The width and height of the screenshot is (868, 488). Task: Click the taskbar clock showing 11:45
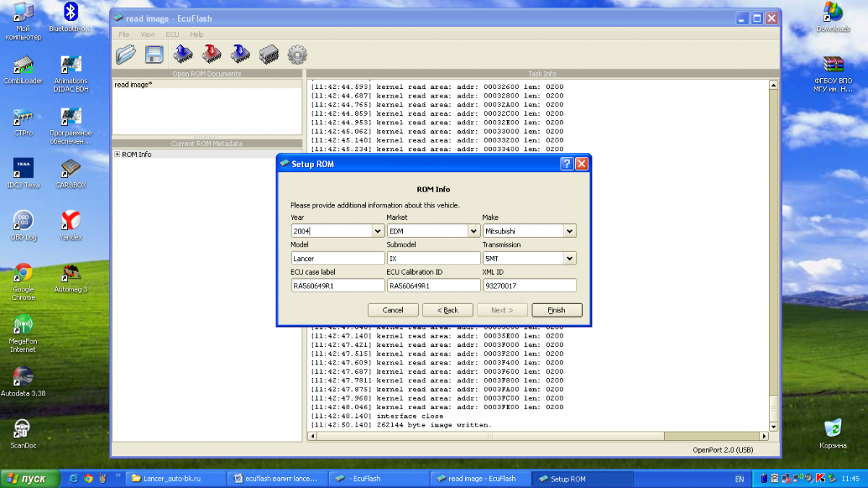pos(851,479)
